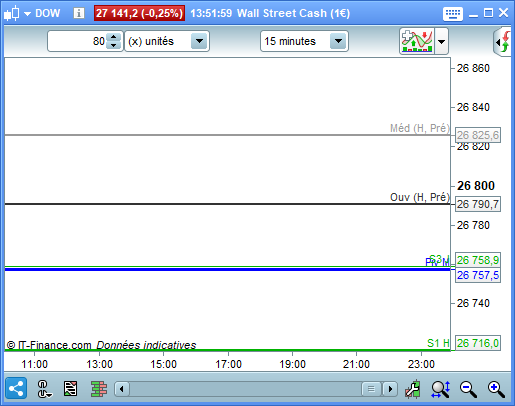Click the instrument info icon
The image size is (515, 406).
(79, 13)
